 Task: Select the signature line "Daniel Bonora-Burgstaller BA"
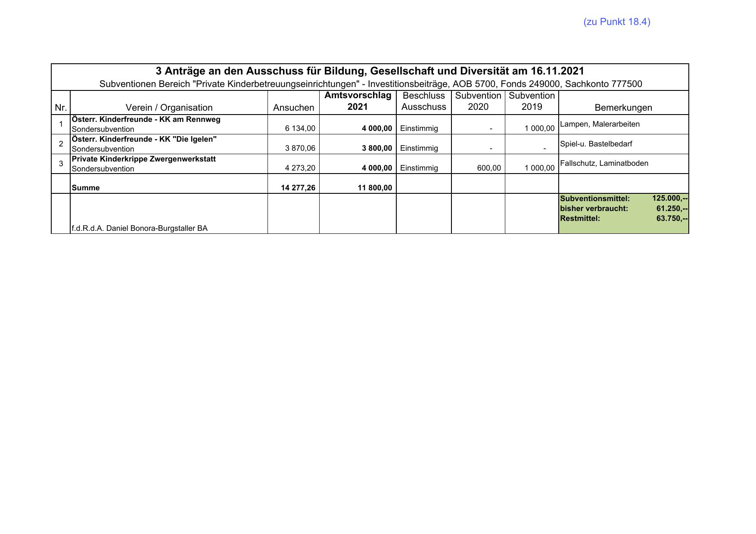pos(140,228)
